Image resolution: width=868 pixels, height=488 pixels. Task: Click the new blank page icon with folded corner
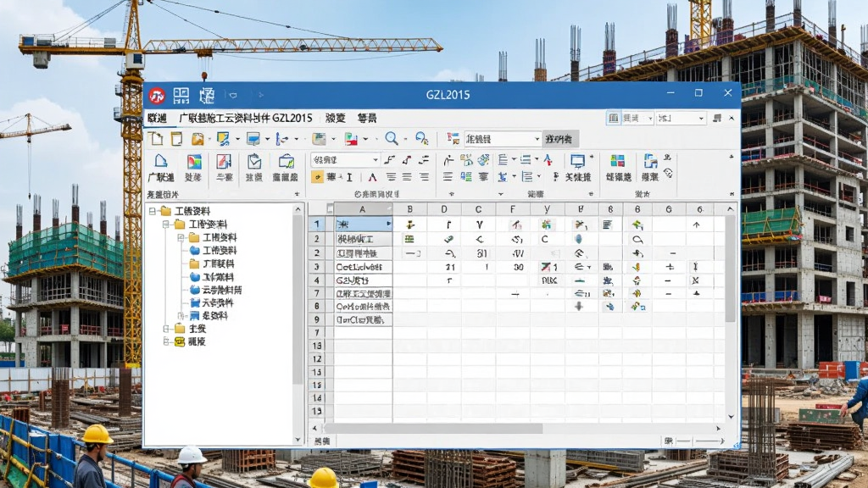pyautogui.click(x=157, y=138)
